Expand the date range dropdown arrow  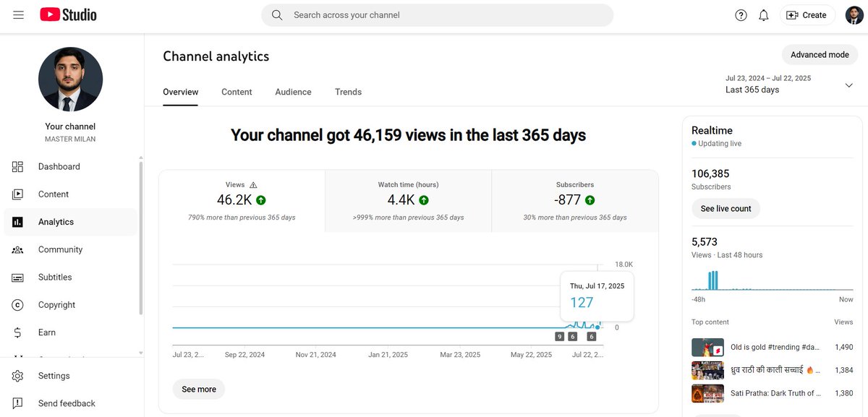[x=849, y=85]
